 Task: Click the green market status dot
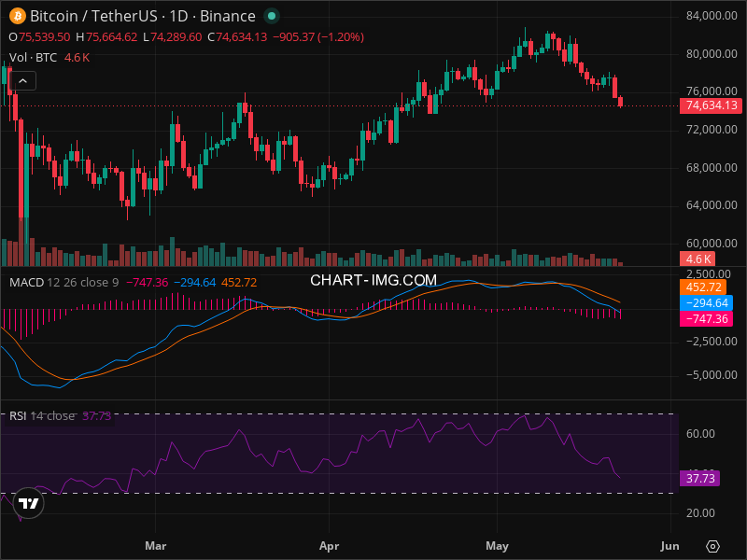pyautogui.click(x=272, y=16)
